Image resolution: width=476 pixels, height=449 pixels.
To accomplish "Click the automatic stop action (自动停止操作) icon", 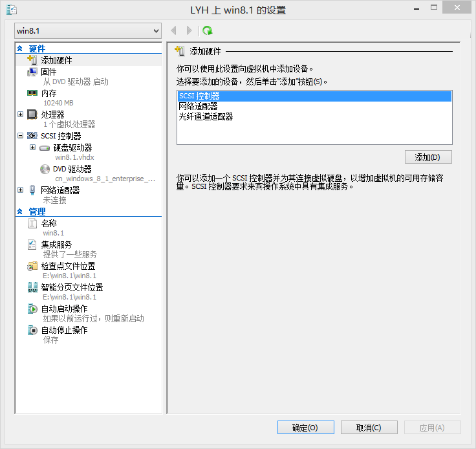I will (32, 330).
